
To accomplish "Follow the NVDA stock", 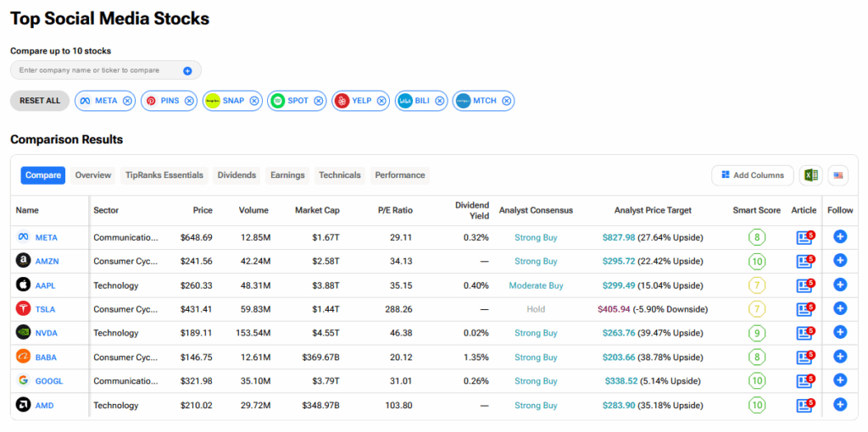I will [840, 333].
